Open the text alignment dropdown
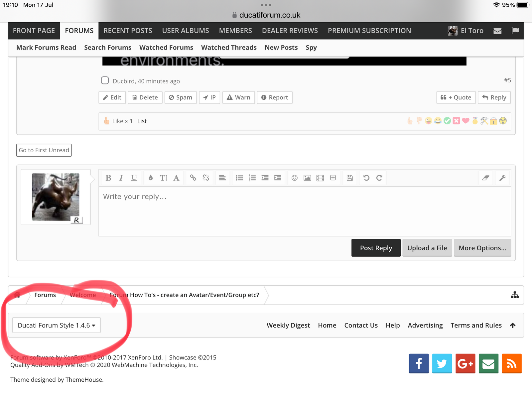 222,178
